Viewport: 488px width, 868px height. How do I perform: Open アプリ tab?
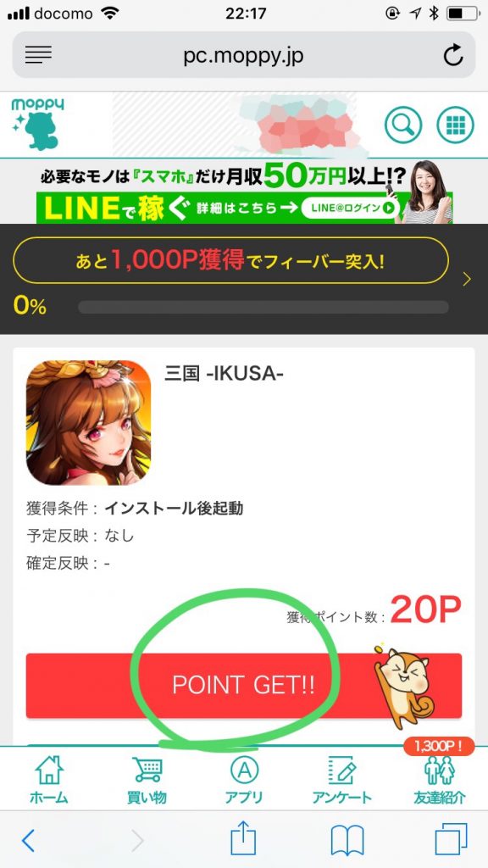pos(244,780)
